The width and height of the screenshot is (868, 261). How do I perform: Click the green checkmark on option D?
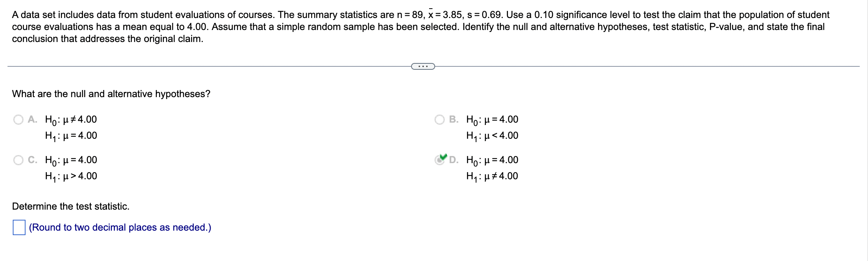click(443, 157)
